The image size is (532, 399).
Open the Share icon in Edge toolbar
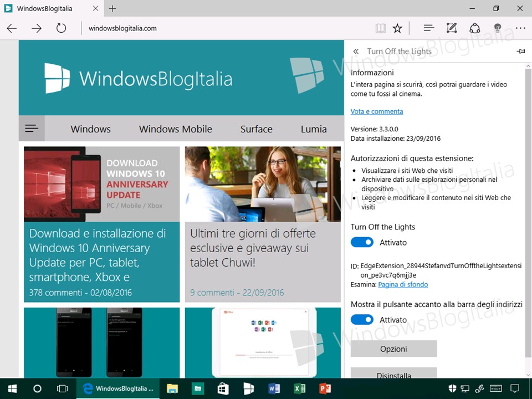475,28
